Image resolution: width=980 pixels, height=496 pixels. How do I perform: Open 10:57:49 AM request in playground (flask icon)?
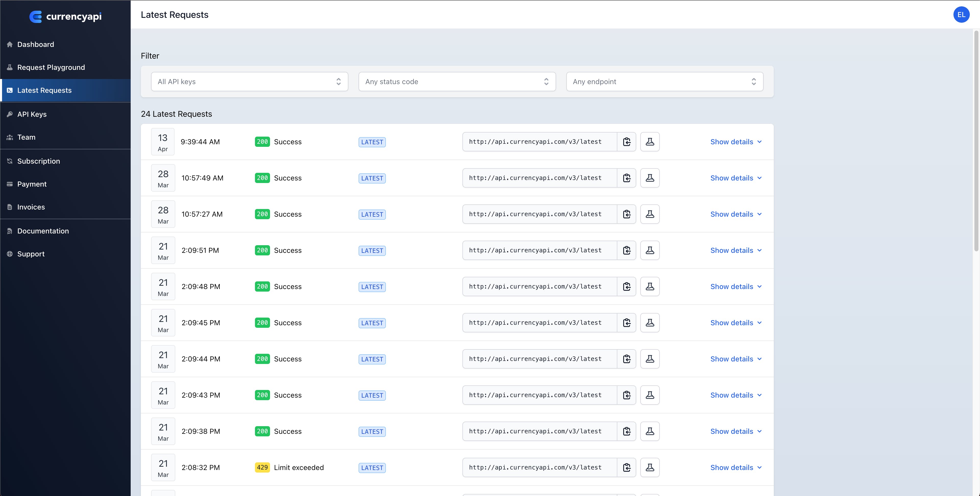[x=650, y=178]
